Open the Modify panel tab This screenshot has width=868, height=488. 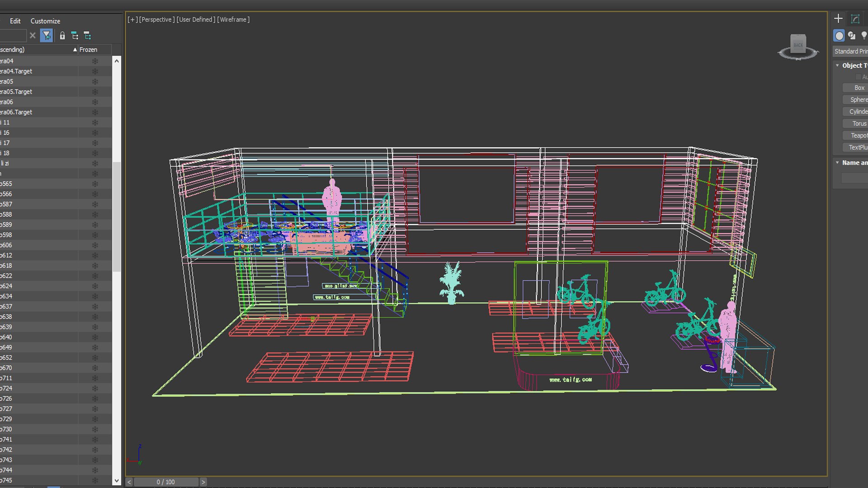click(855, 19)
